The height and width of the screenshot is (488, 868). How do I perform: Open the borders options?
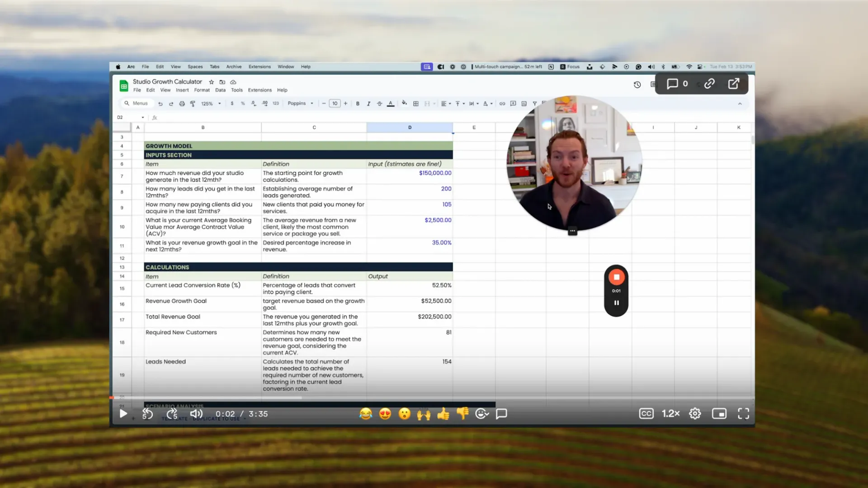point(416,103)
